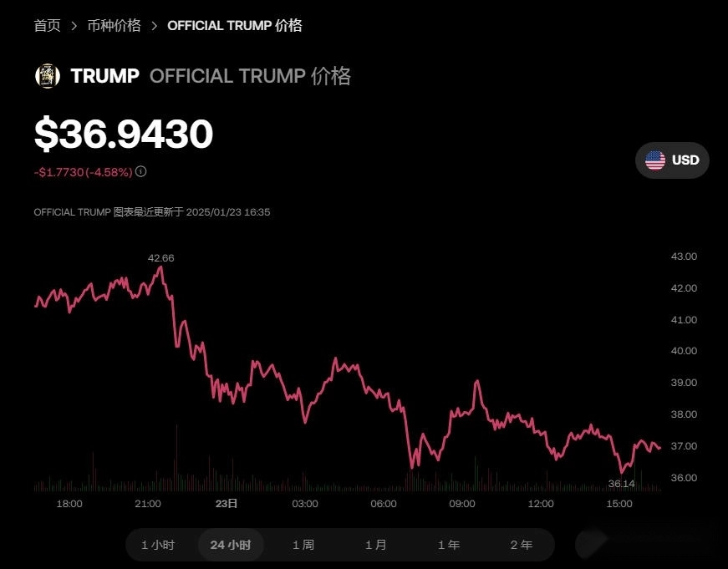Click the breadcrumb chevron right after 首页
Viewport: 728px width, 569px height.
[x=74, y=26]
